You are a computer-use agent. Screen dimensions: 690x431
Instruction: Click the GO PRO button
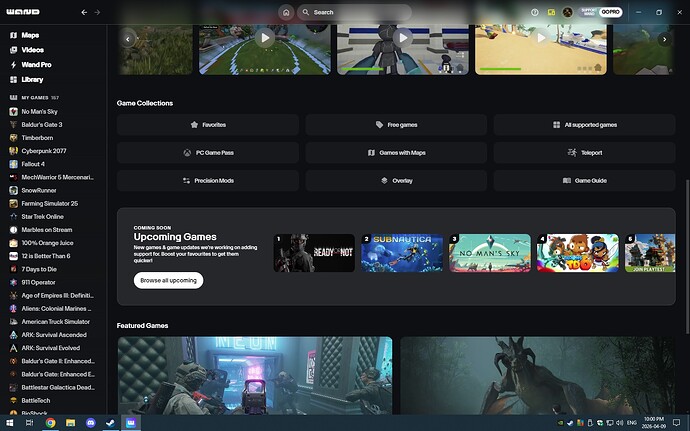(610, 12)
